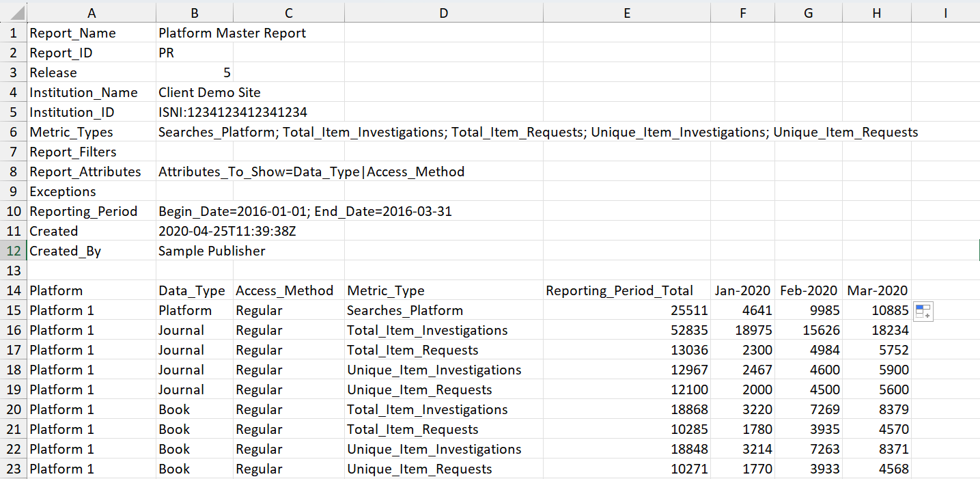Click the value 3214

coord(743,449)
